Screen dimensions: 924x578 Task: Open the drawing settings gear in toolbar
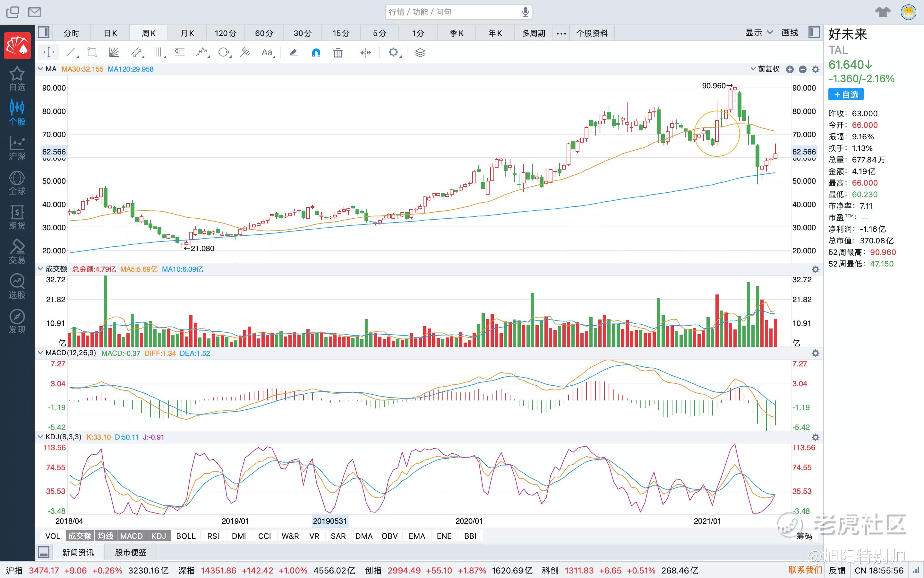[x=393, y=52]
